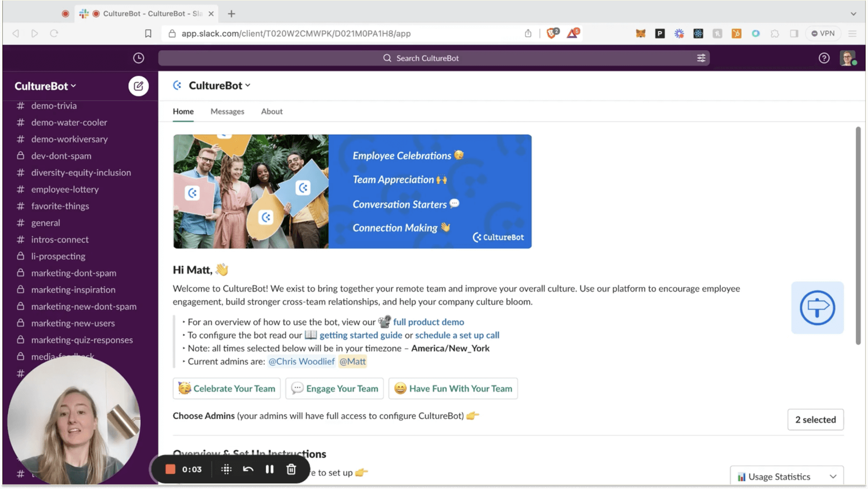Pause the screen recording
868x489 pixels.
tap(270, 469)
